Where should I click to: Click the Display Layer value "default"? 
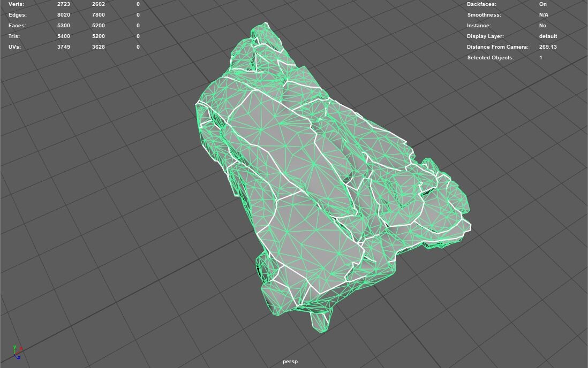point(548,36)
